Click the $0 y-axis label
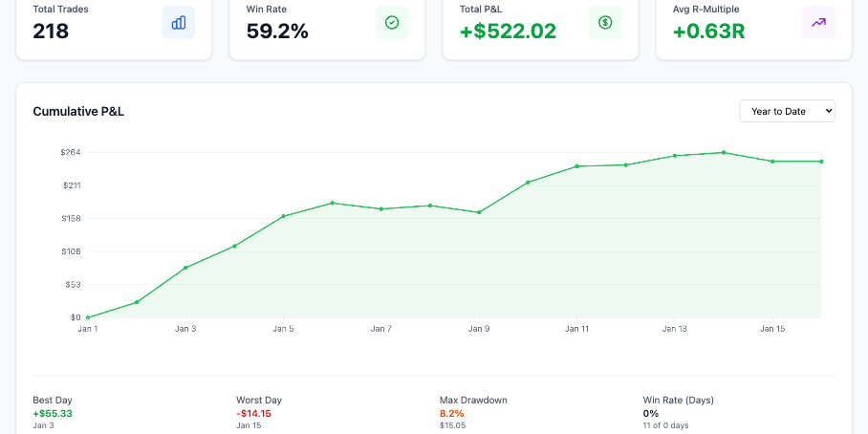The width and height of the screenshot is (868, 434). pyautogui.click(x=76, y=317)
